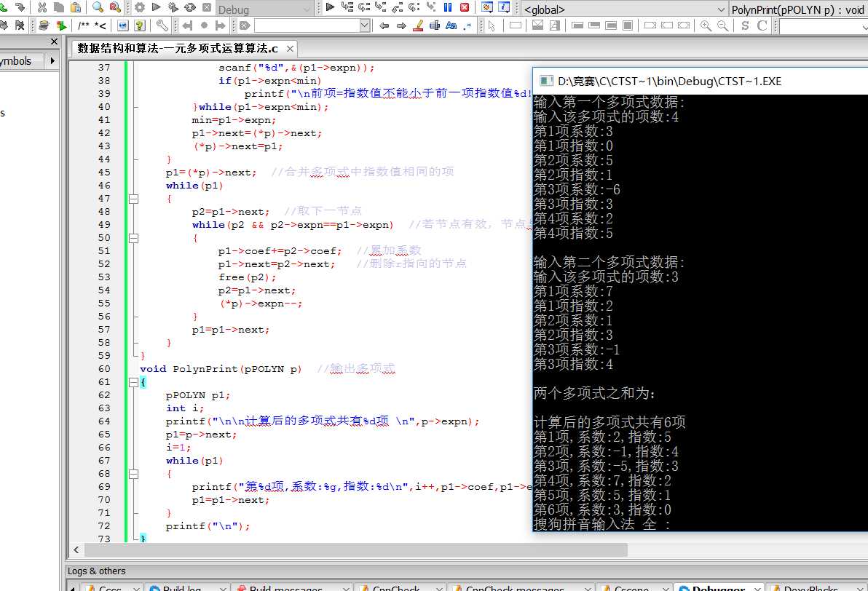This screenshot has width=868, height=591.
Task: Click the empty search text input field
Action: (307, 25)
